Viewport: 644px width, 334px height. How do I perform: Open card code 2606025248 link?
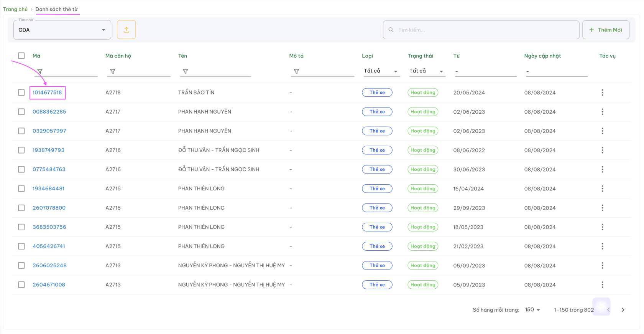[49, 265]
